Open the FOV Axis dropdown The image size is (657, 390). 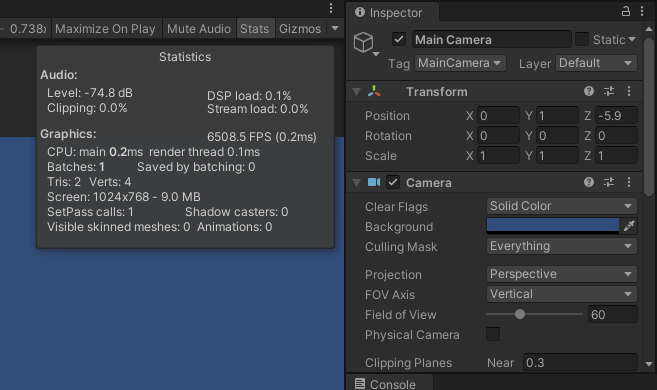point(561,294)
